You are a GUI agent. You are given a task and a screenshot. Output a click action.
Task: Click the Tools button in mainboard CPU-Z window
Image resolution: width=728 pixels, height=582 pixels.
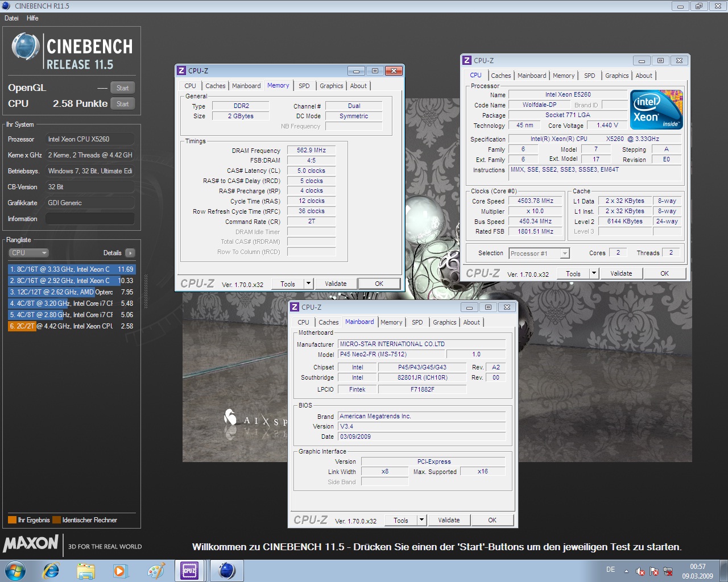(x=401, y=520)
